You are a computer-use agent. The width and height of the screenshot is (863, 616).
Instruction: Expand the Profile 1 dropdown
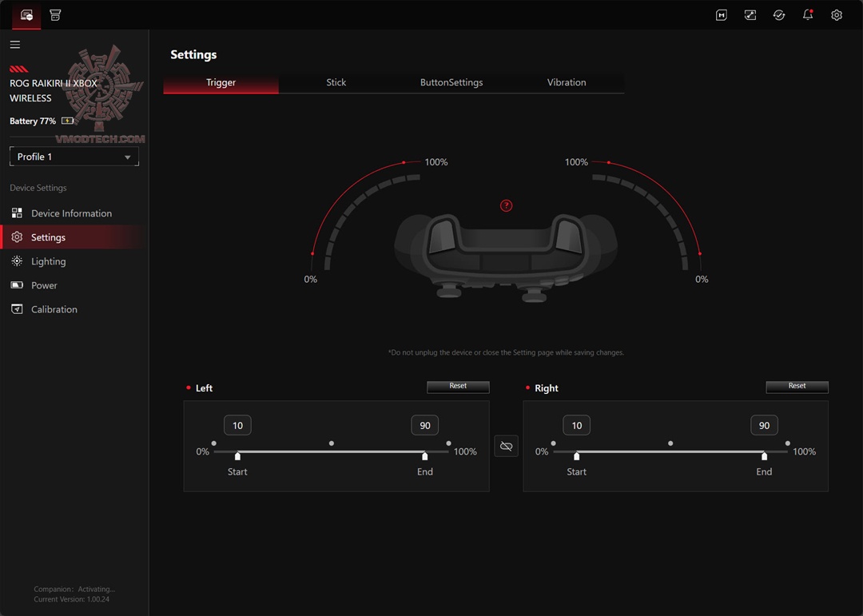[74, 157]
